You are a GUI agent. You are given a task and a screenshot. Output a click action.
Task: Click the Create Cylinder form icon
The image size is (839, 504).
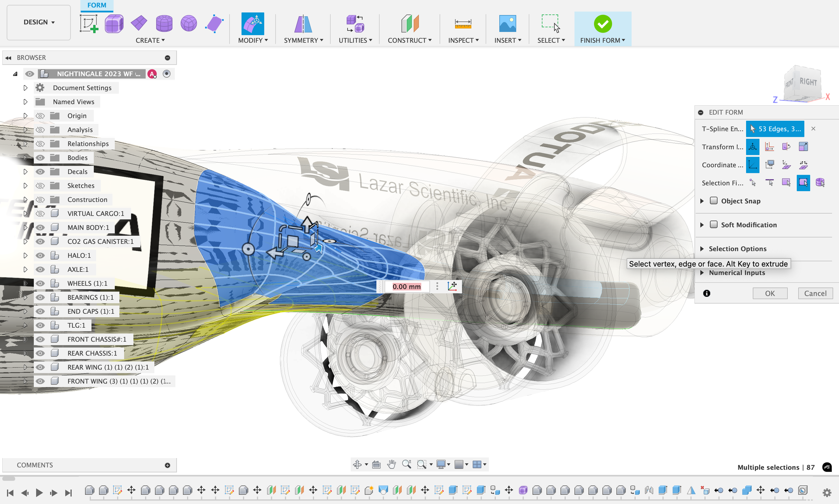coord(164,24)
